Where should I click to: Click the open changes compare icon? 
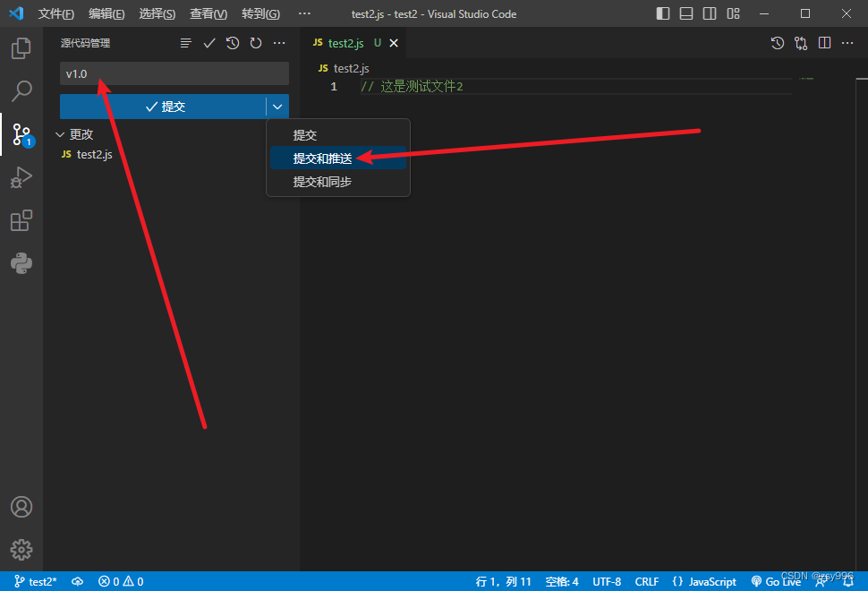pyautogui.click(x=801, y=43)
